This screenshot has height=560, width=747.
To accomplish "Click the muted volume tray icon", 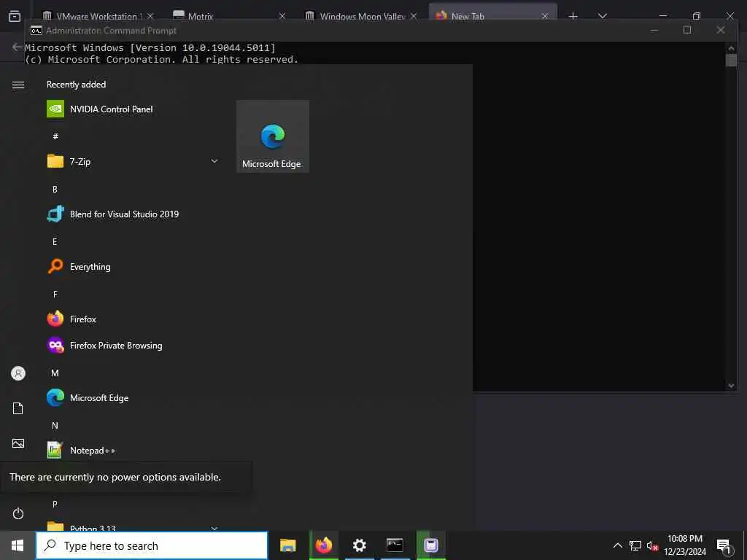I will coord(652,545).
